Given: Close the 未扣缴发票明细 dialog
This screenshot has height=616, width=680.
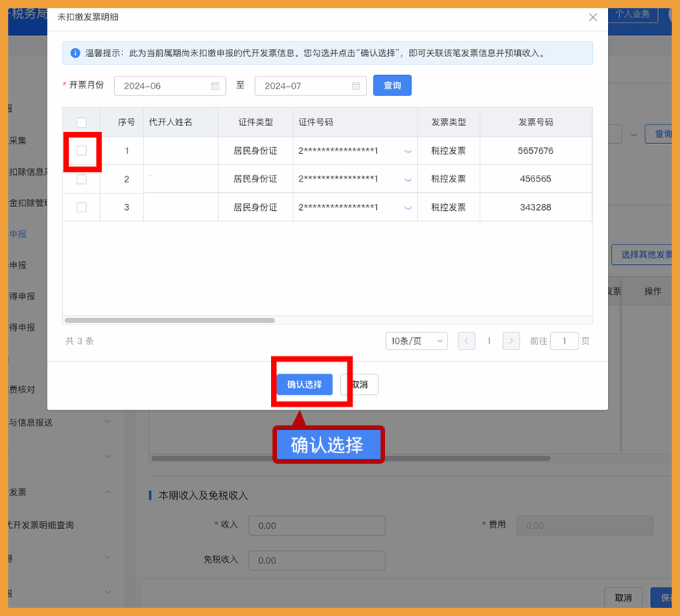Looking at the screenshot, I should [x=592, y=17].
